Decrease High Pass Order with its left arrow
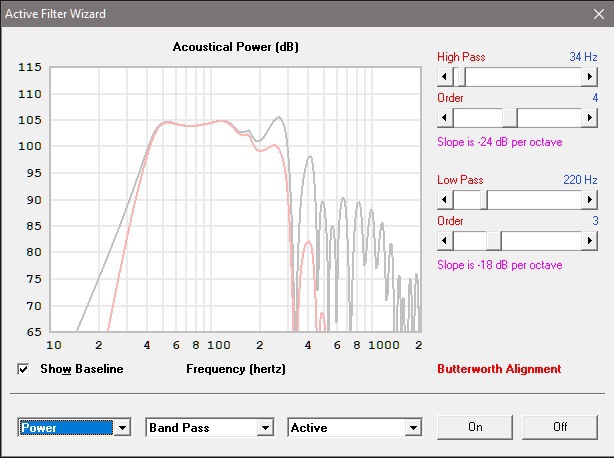Screen dimensions: 614x458 [445, 118]
